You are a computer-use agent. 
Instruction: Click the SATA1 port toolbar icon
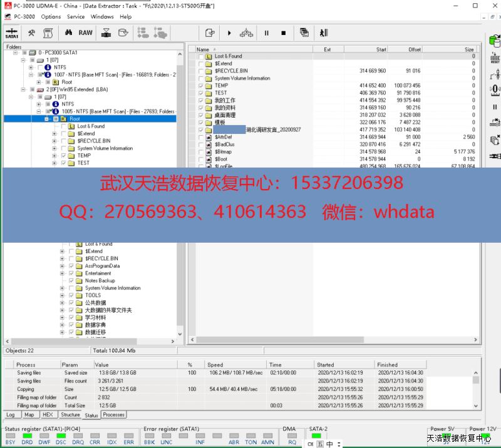(11, 33)
